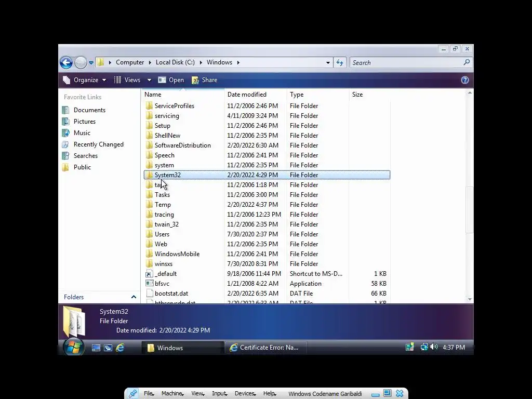Click the Search input field
532x399 pixels.
406,62
